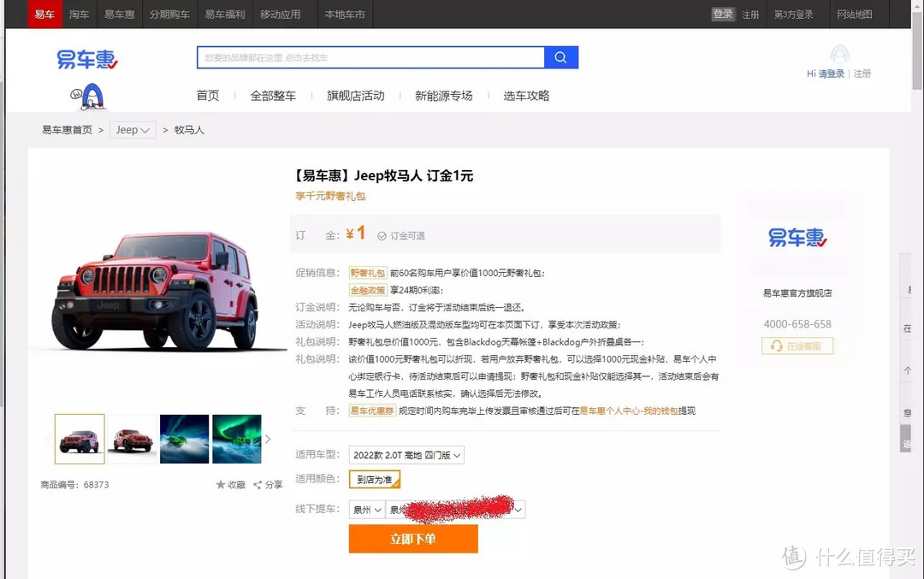
Task: Go to the 旗舰店活动 tab
Action: (x=355, y=96)
